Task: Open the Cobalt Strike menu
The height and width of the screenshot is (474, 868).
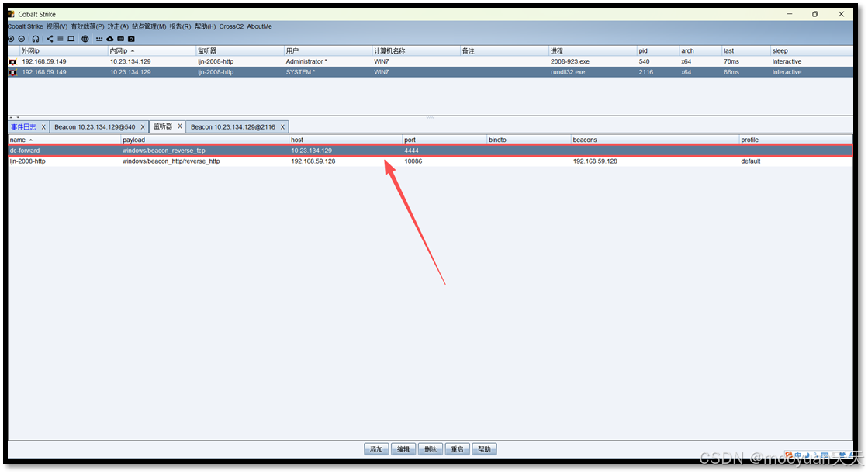Action: 25,26
